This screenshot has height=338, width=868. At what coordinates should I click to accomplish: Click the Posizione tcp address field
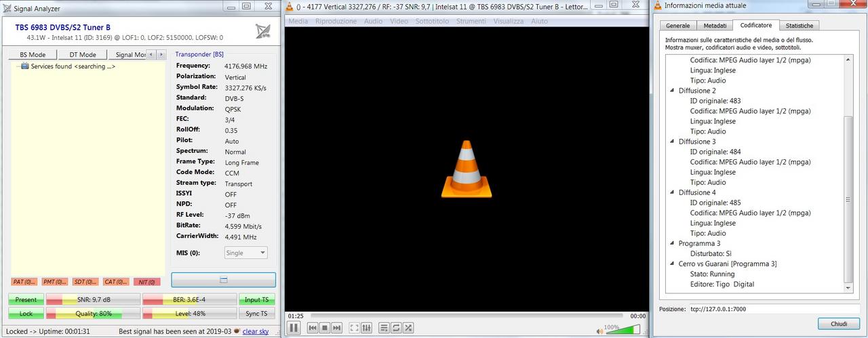(773, 309)
